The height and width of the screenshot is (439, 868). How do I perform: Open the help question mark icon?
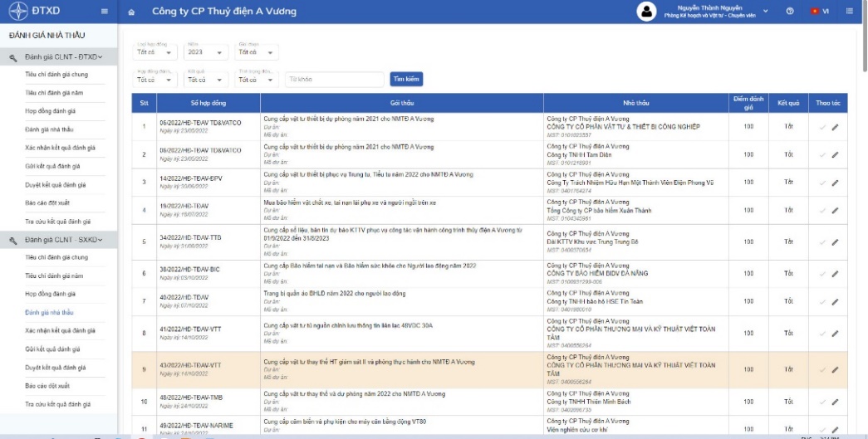pos(790,12)
